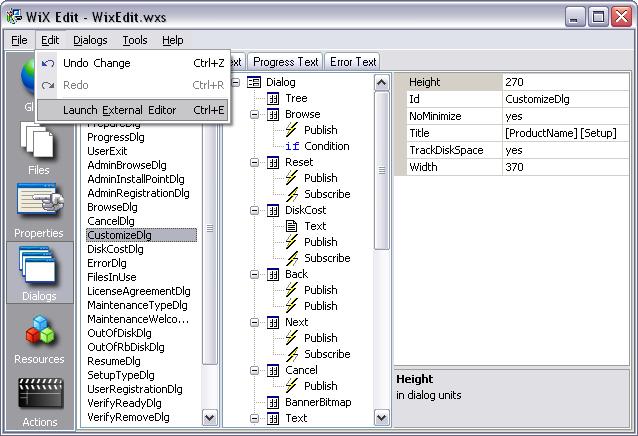Open the Properties section icon in sidebar
Screen dimensions: 638x436
39,203
